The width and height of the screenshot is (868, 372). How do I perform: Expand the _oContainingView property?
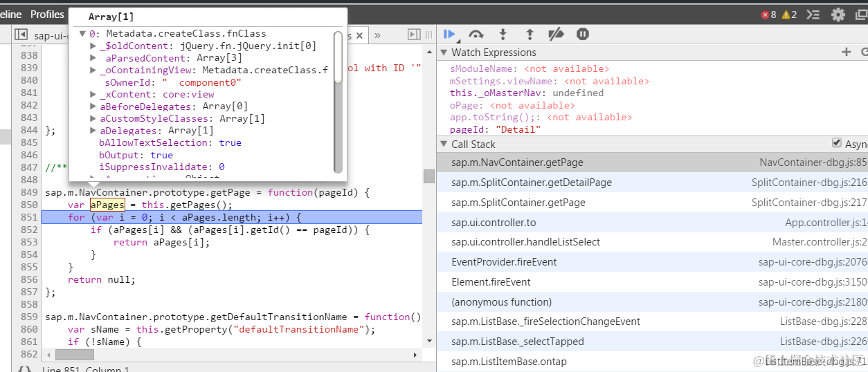coord(93,70)
